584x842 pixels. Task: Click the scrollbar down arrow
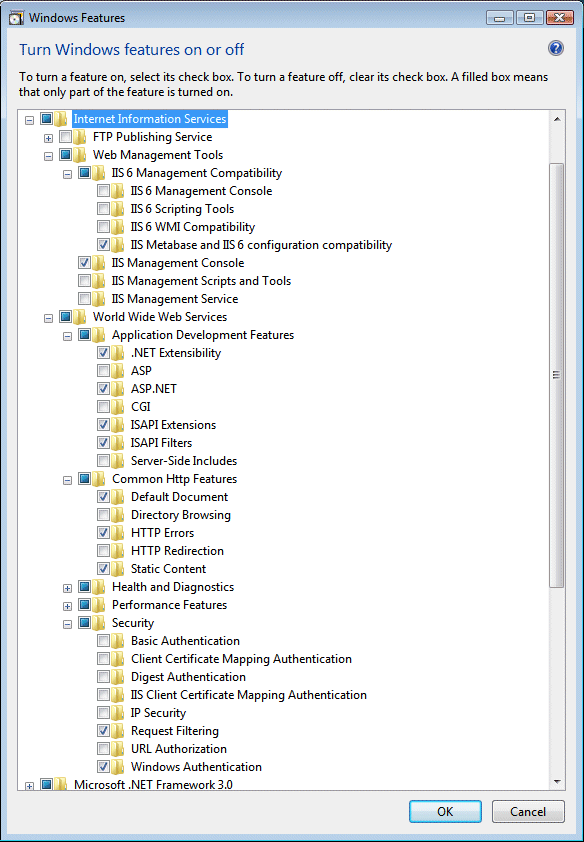[557, 782]
